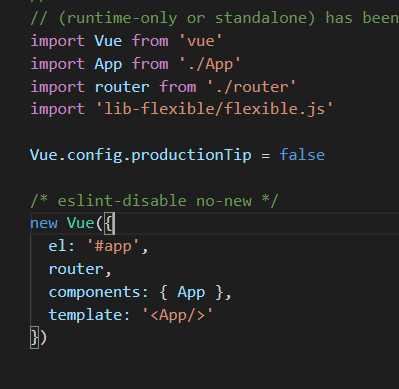This screenshot has width=399, height=389.
Task: Click the closing brace bracket pair
Action: [x=38, y=338]
